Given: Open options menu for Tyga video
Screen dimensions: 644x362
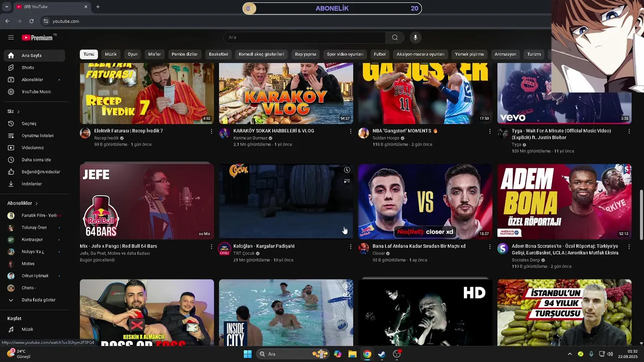Looking at the screenshot, I should coord(629,131).
